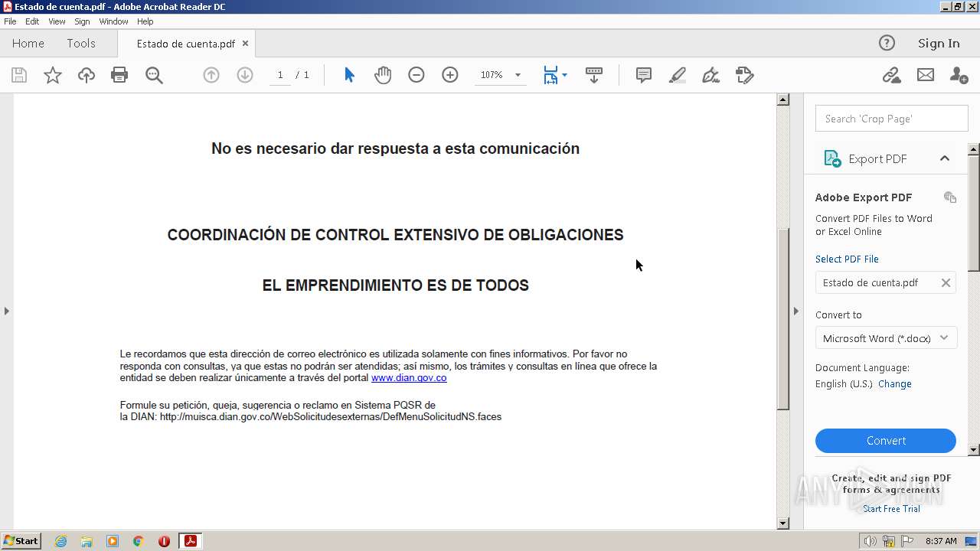Open the Window menu

point(113,21)
